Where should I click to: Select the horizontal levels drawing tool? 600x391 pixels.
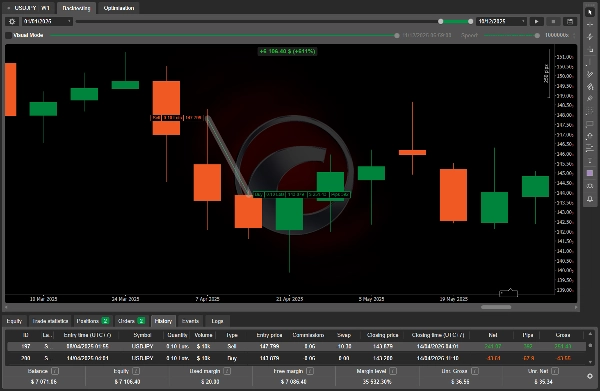[x=590, y=148]
